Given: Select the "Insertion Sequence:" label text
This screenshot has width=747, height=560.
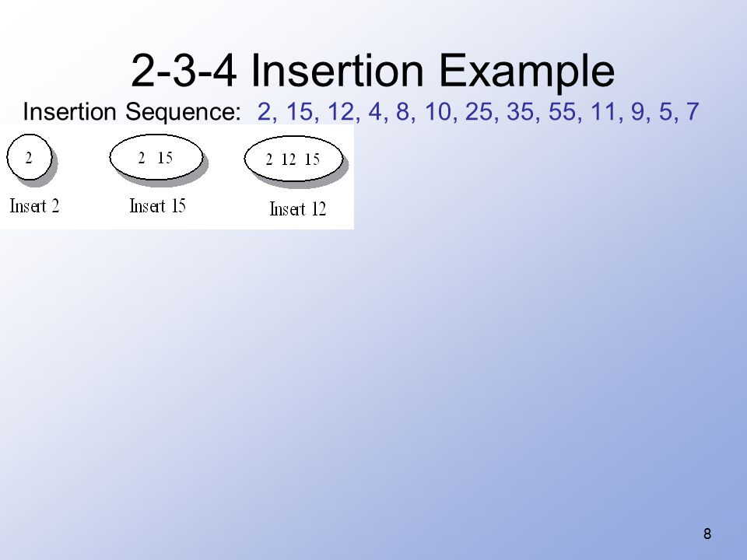Looking at the screenshot, I should coord(132,112).
